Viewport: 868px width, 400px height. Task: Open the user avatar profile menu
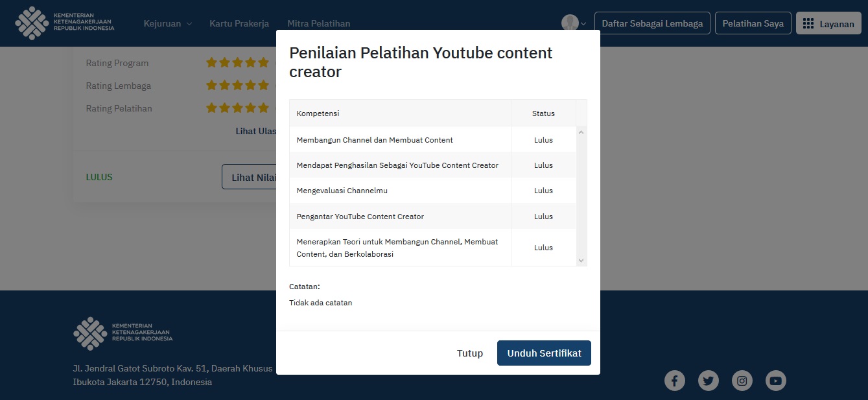[573, 23]
